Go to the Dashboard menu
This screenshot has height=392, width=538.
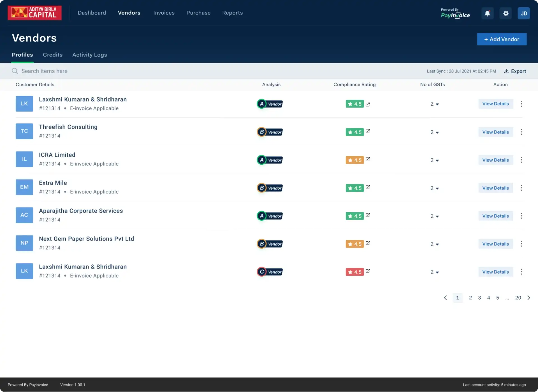(x=92, y=13)
